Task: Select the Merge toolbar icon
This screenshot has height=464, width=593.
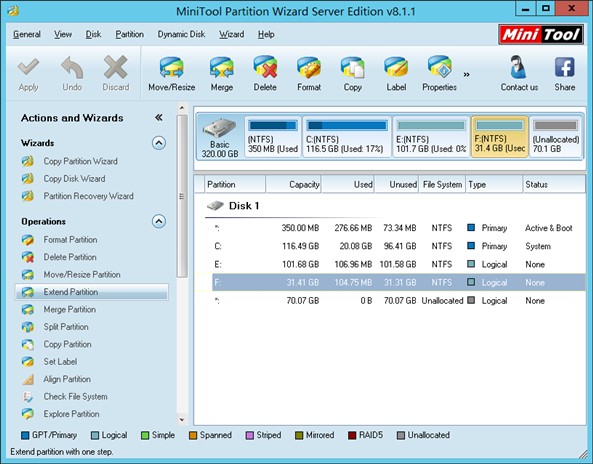Action: coord(222,67)
